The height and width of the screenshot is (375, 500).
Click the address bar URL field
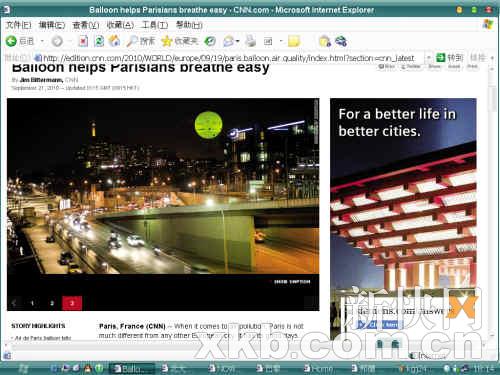pyautogui.click(x=229, y=58)
